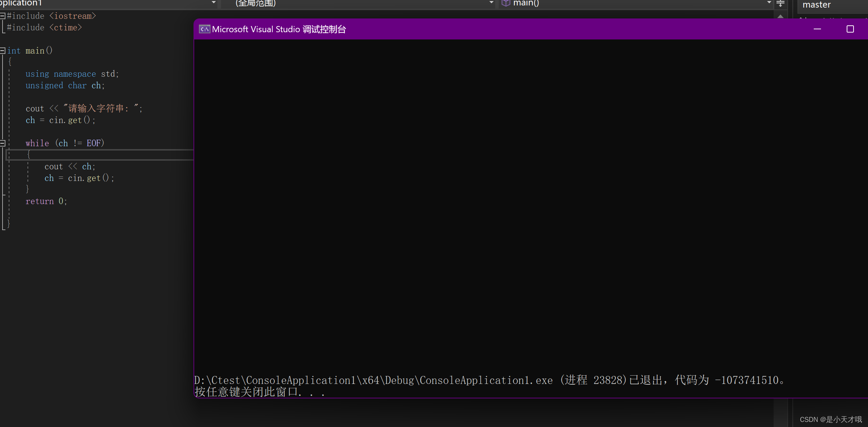Click the console icon on the 调试控制台 title bar
Image resolution: width=868 pixels, height=427 pixels.
pyautogui.click(x=204, y=29)
